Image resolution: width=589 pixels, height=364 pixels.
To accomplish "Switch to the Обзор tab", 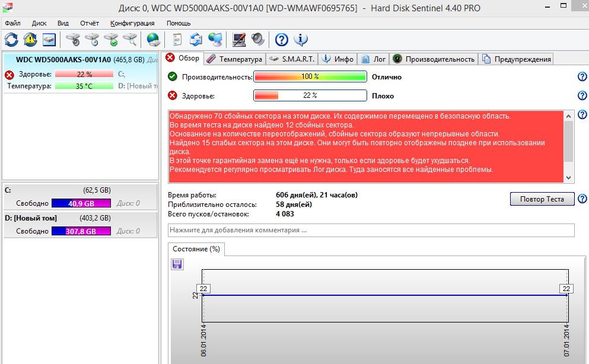I will (183, 58).
